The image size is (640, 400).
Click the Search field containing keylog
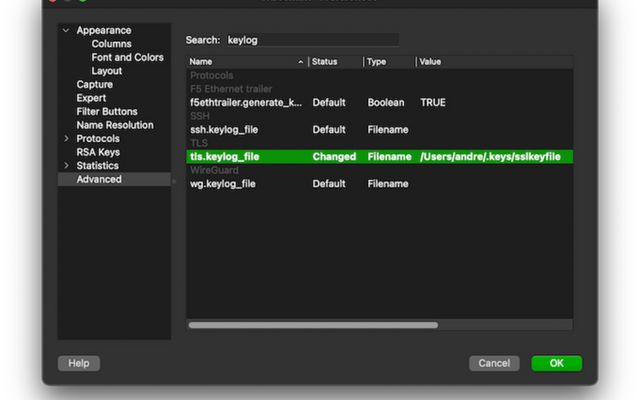coord(311,40)
